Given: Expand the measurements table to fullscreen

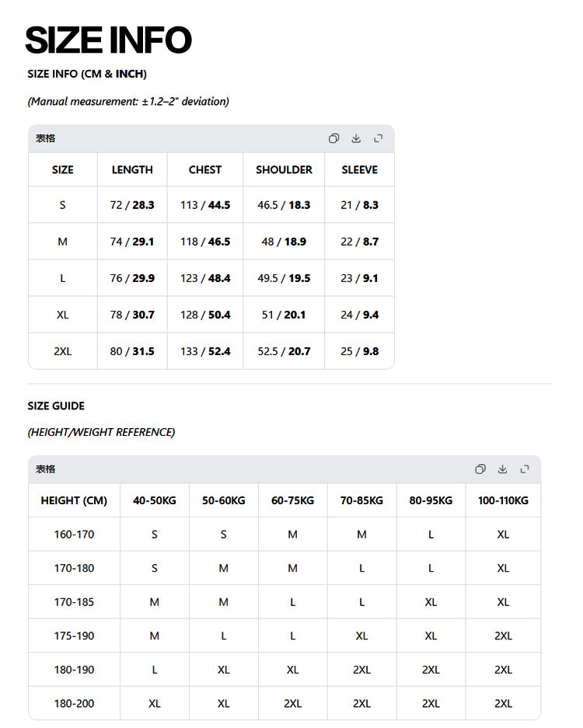Looking at the screenshot, I should coord(378,138).
